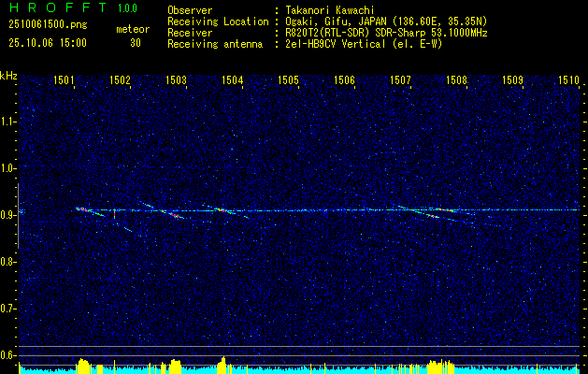The width and height of the screenshot is (588, 374).
Task: Select the 1503 time axis label
Action: click(176, 81)
